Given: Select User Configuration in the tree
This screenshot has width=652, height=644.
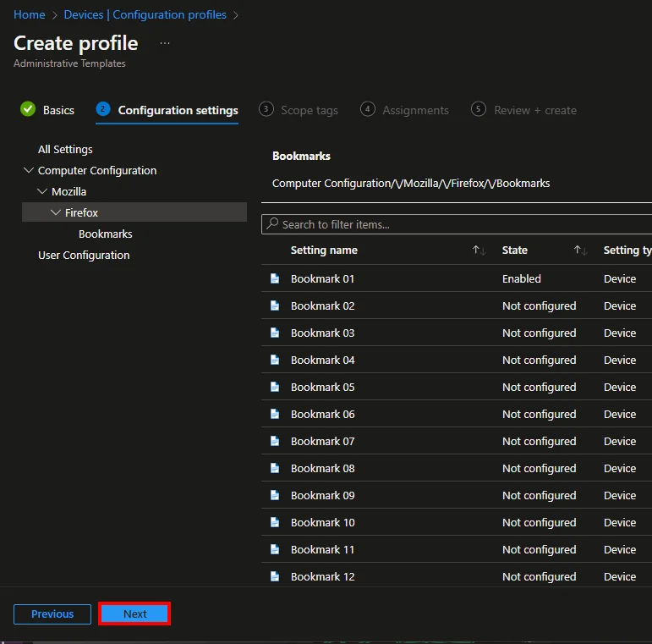Looking at the screenshot, I should tap(84, 255).
